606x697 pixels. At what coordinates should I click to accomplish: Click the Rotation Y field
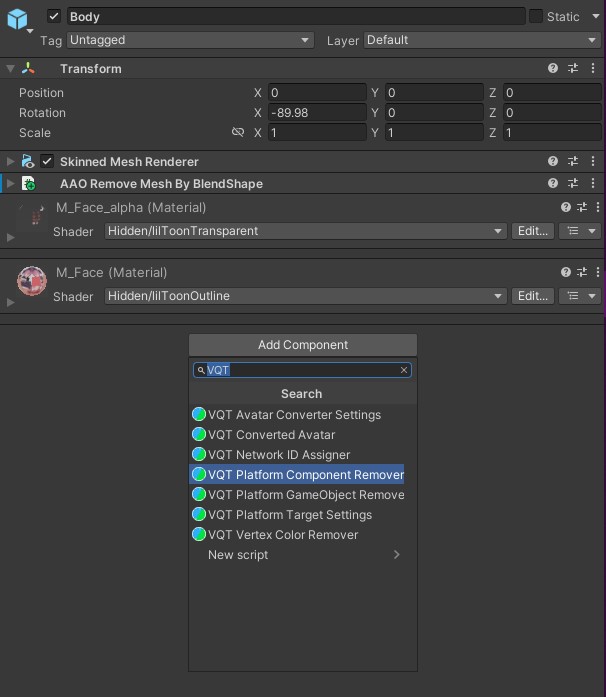click(434, 112)
